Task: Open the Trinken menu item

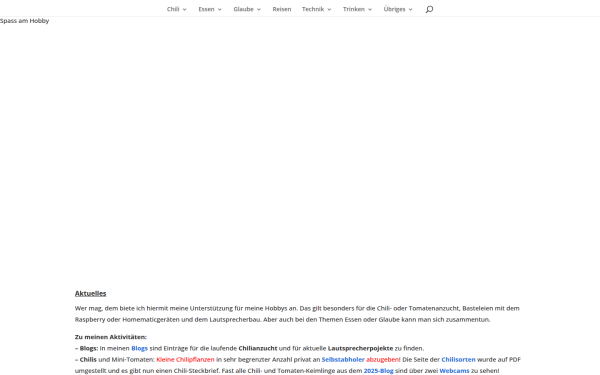Action: (x=354, y=9)
